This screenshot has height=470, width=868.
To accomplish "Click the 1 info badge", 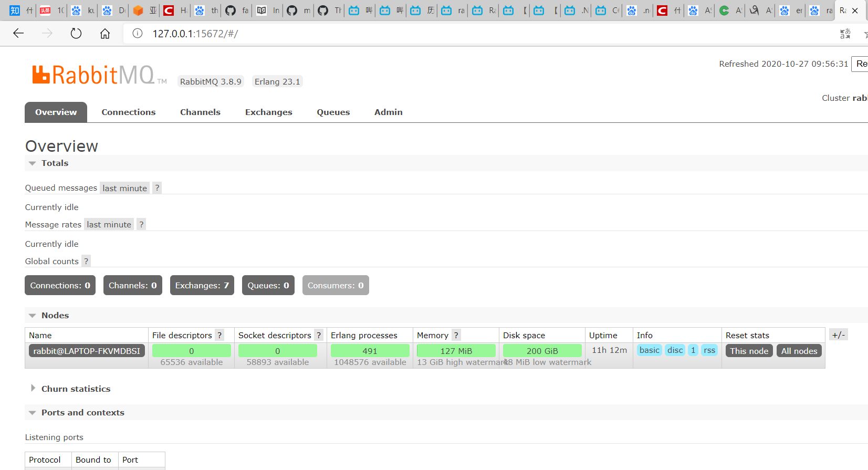I will (x=693, y=350).
